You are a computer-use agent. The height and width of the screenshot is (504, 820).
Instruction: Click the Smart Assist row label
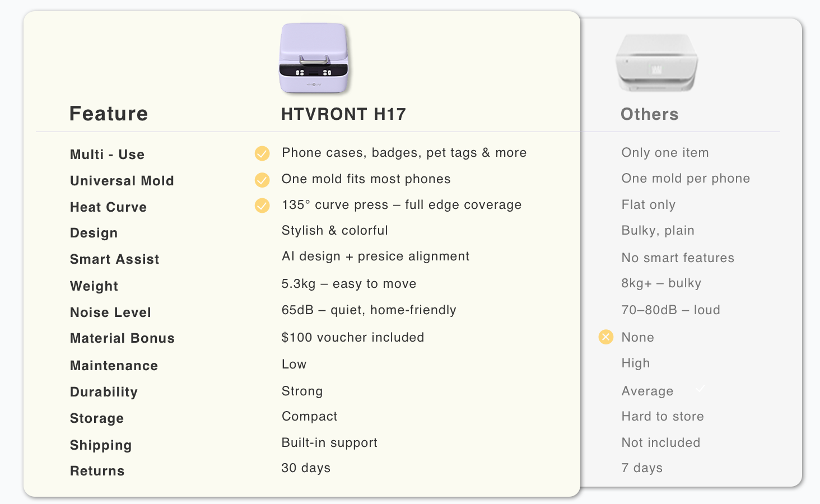114,259
